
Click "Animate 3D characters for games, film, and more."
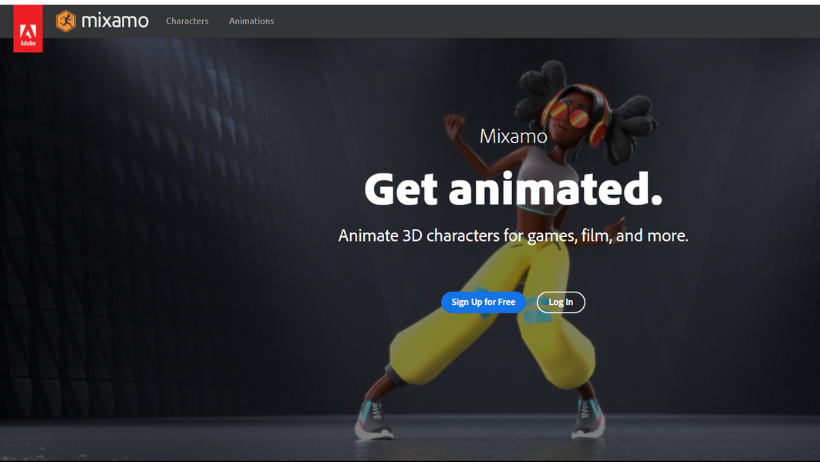[x=514, y=236]
